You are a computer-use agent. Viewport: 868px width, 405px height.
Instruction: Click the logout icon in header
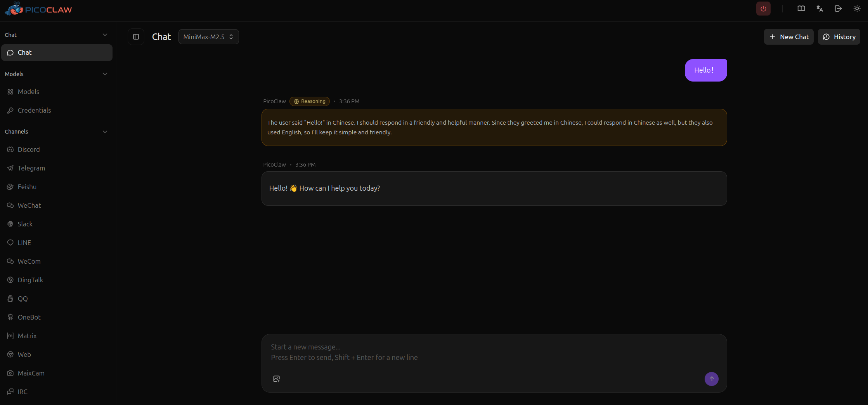[x=838, y=9]
